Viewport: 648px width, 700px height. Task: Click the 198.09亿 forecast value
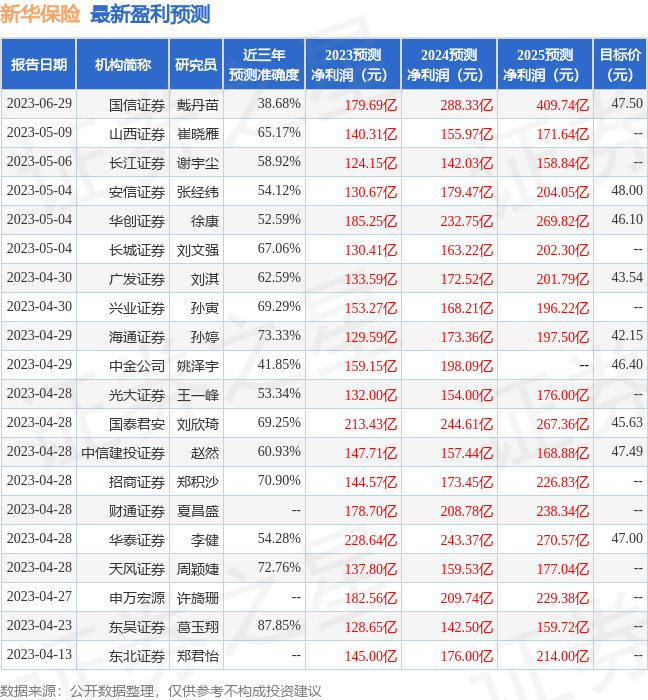467,367
